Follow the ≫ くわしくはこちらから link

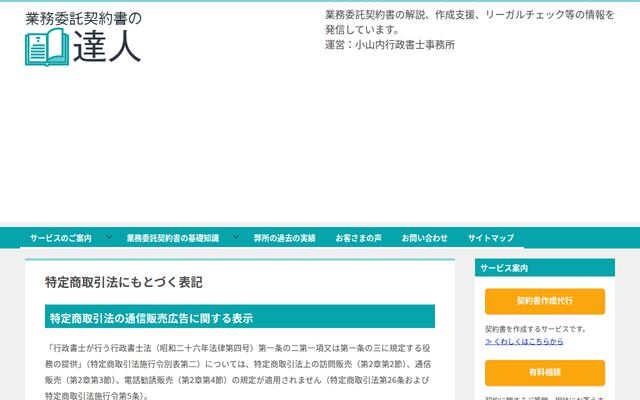click(x=524, y=341)
